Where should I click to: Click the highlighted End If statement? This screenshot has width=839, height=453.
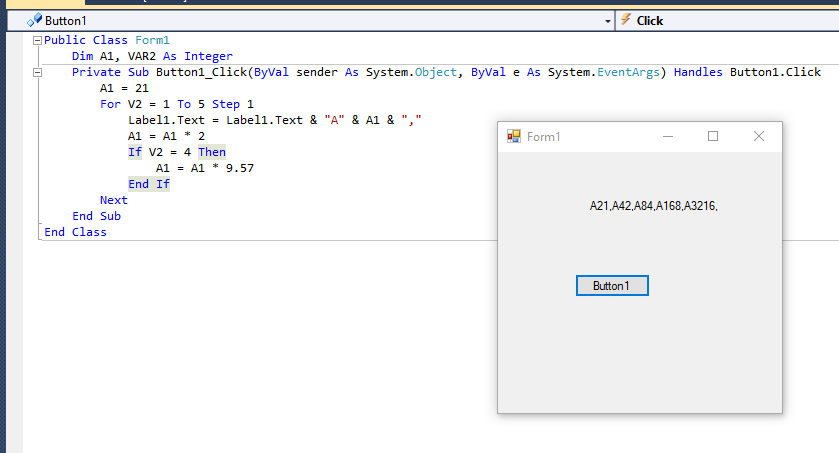[x=149, y=184]
